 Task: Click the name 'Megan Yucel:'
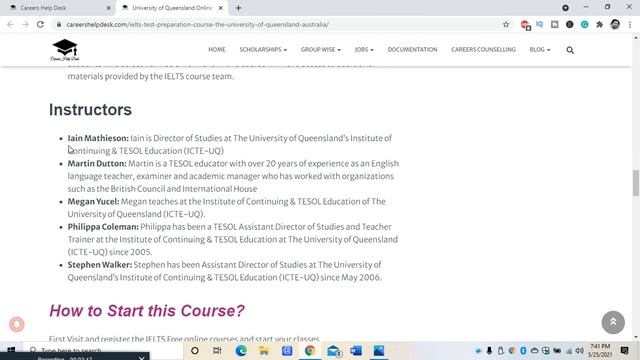click(93, 201)
